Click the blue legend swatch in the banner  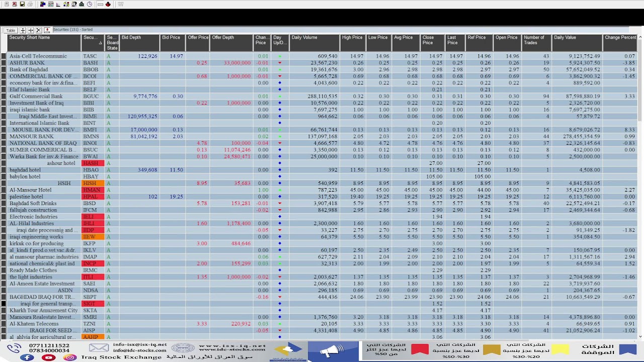click(627, 349)
